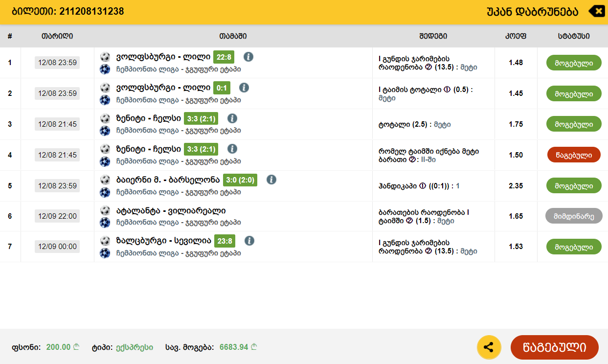Click the Champions League logo in row 7
This screenshot has width=608, height=364.
[105, 253]
